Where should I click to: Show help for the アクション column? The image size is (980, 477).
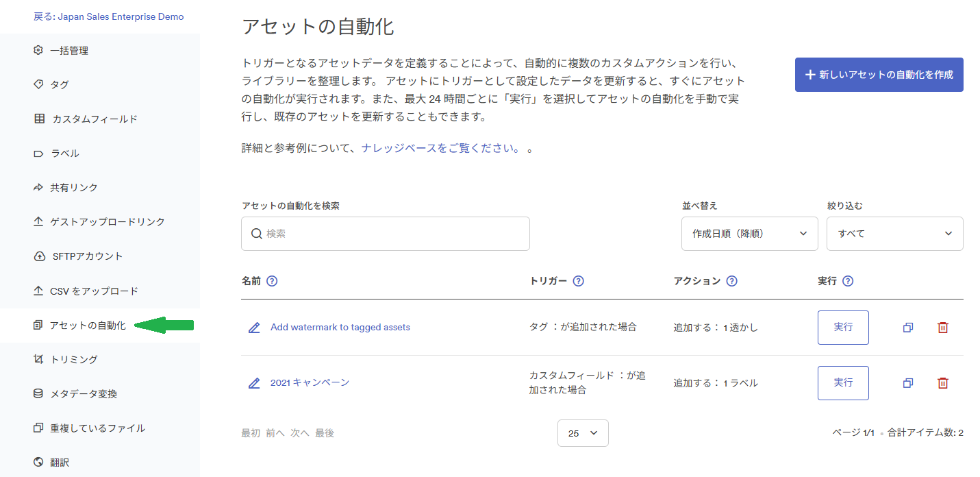[x=731, y=281]
